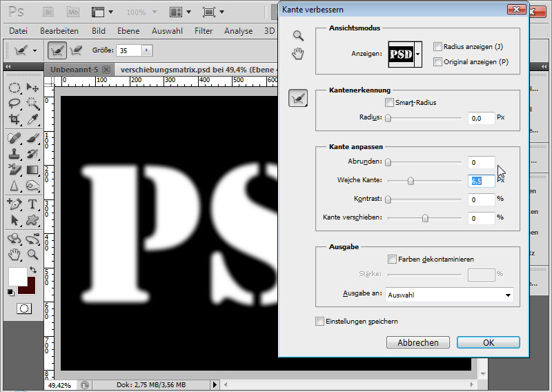This screenshot has height=392, width=552.
Task: Click the OK button
Action: [x=488, y=342]
